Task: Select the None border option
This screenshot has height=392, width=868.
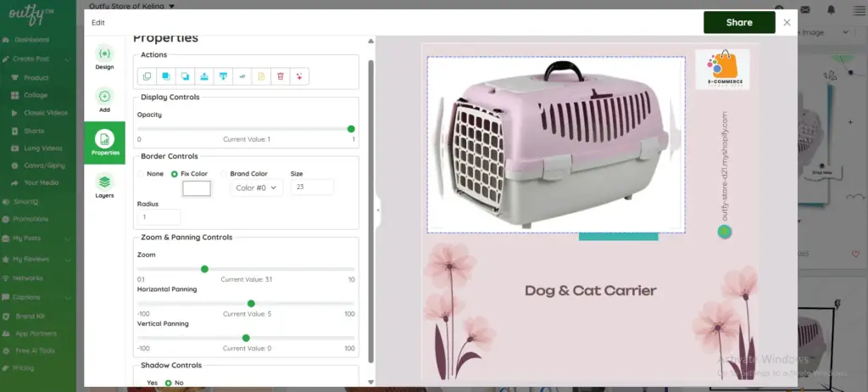Action: point(141,174)
